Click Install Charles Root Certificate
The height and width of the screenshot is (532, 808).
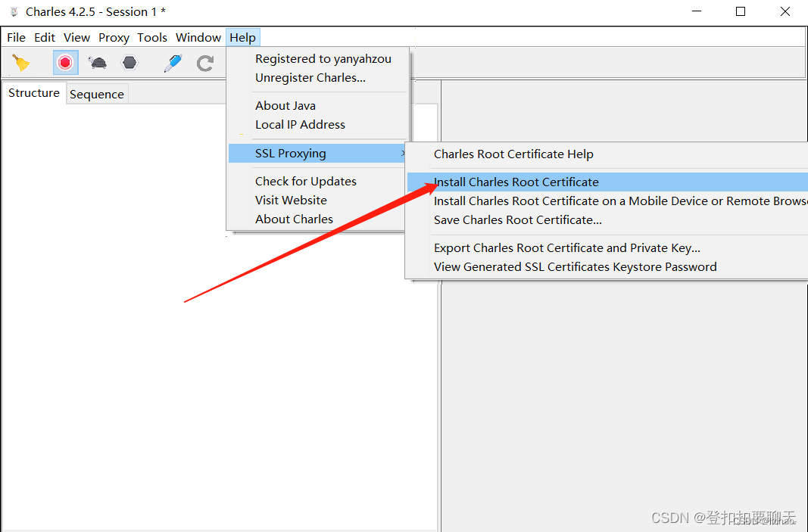pyautogui.click(x=607, y=182)
